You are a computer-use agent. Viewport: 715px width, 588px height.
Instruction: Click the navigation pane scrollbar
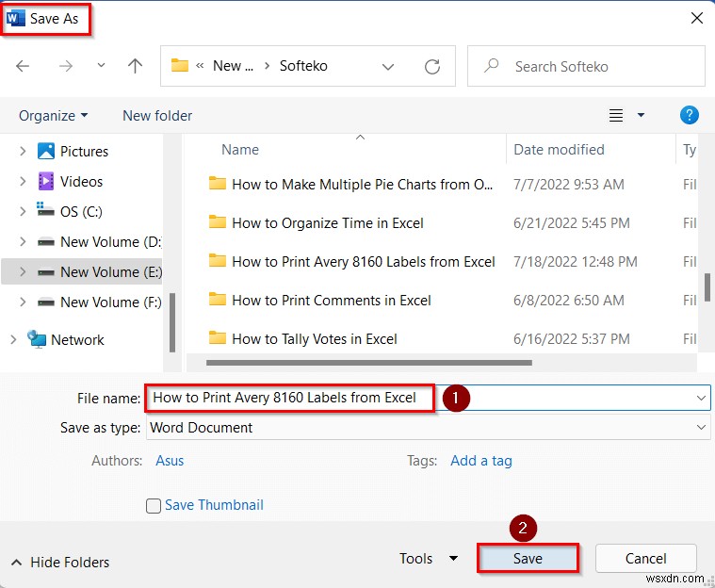pos(171,322)
